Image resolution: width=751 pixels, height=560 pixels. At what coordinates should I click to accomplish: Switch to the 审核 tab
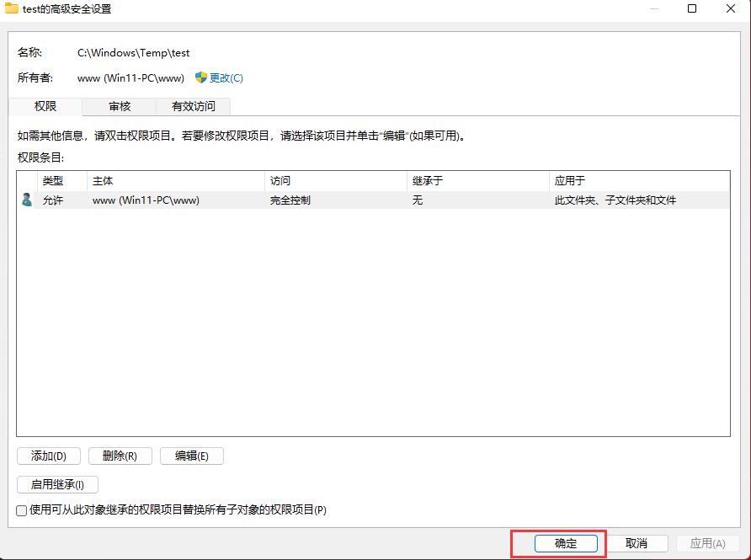tap(119, 106)
